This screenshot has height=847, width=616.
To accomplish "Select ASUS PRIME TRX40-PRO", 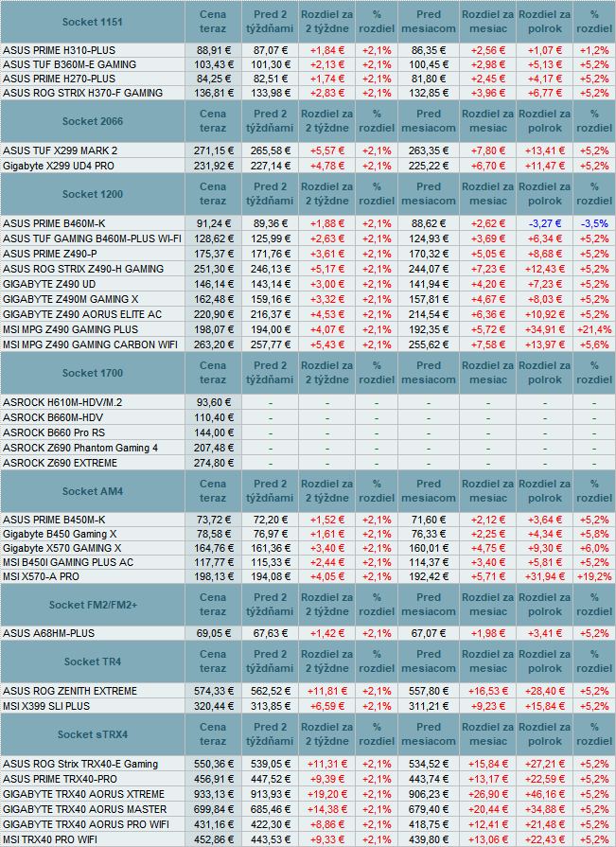I will click(60, 779).
